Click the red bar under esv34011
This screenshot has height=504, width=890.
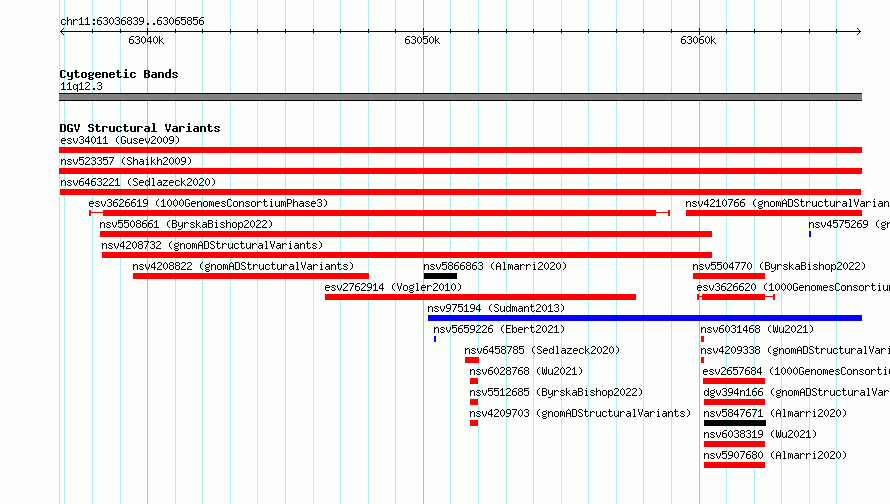pos(460,150)
